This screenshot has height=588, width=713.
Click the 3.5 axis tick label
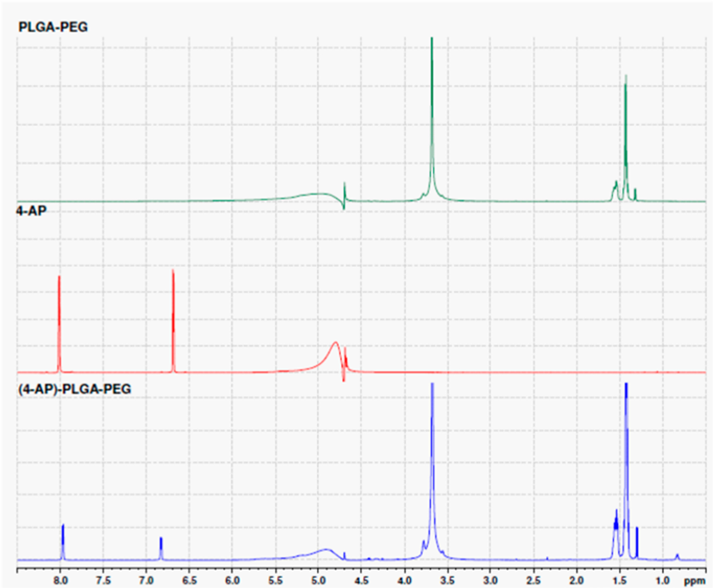point(448,580)
